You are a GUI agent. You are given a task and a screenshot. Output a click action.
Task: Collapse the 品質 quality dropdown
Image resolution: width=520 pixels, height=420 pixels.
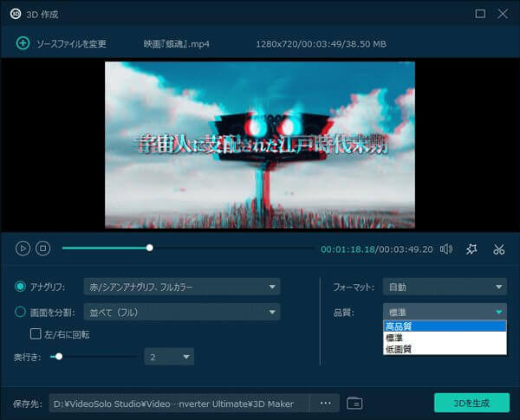click(445, 312)
